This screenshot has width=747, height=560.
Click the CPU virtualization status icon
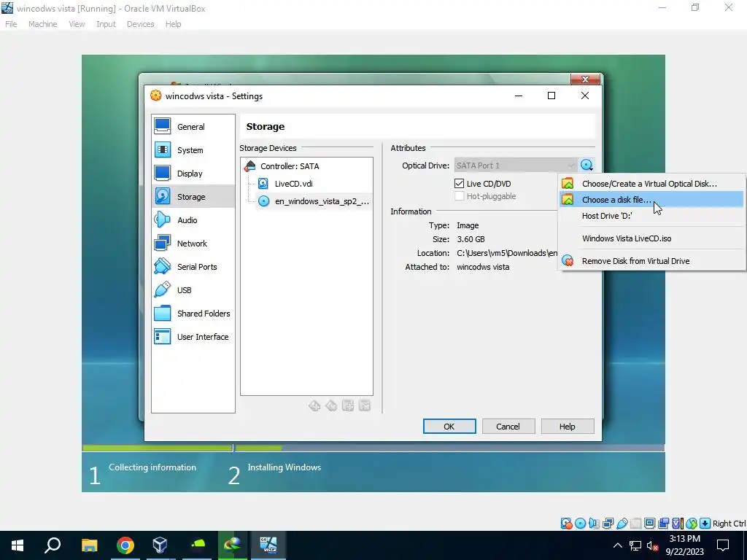[x=677, y=524]
